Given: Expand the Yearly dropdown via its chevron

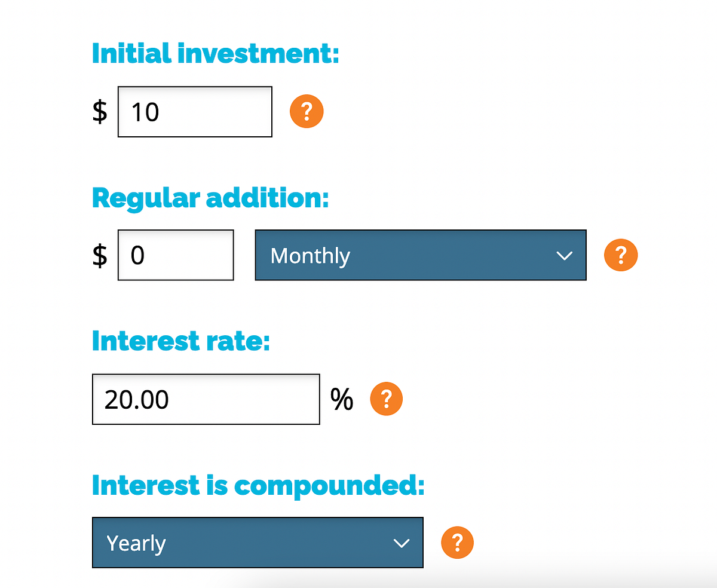Looking at the screenshot, I should tap(402, 543).
